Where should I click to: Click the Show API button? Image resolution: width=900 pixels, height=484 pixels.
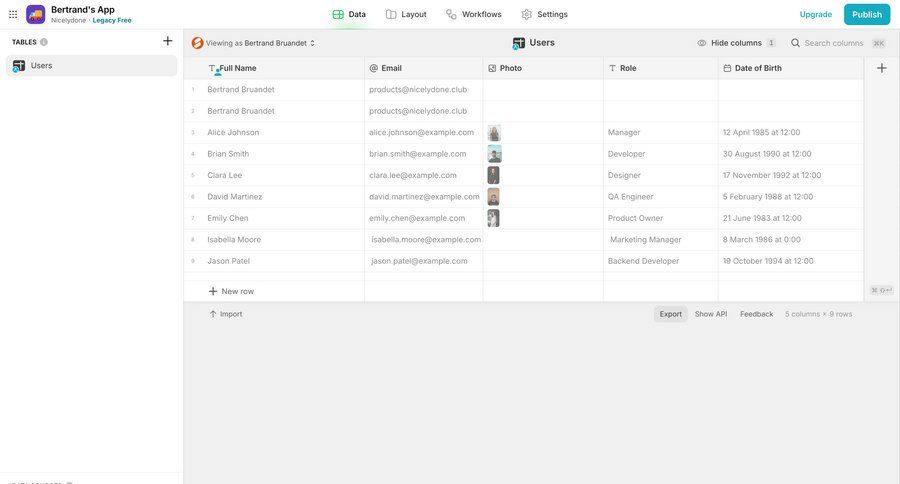tap(711, 314)
